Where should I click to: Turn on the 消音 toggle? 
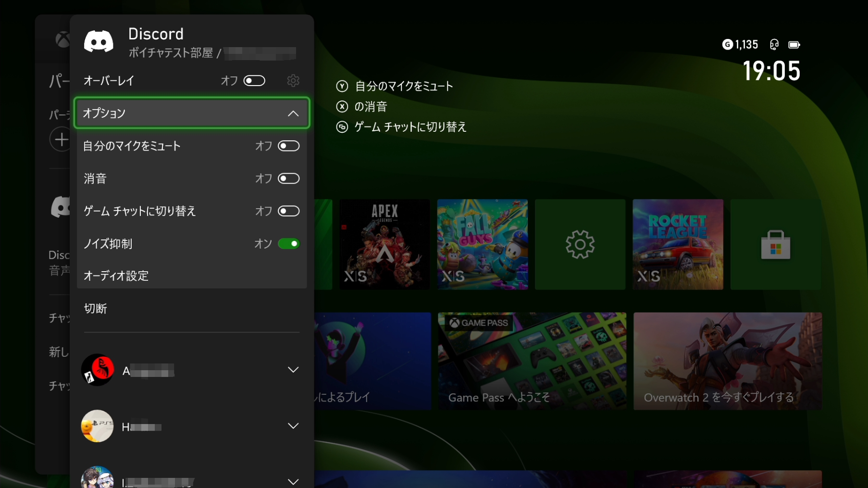tap(289, 178)
